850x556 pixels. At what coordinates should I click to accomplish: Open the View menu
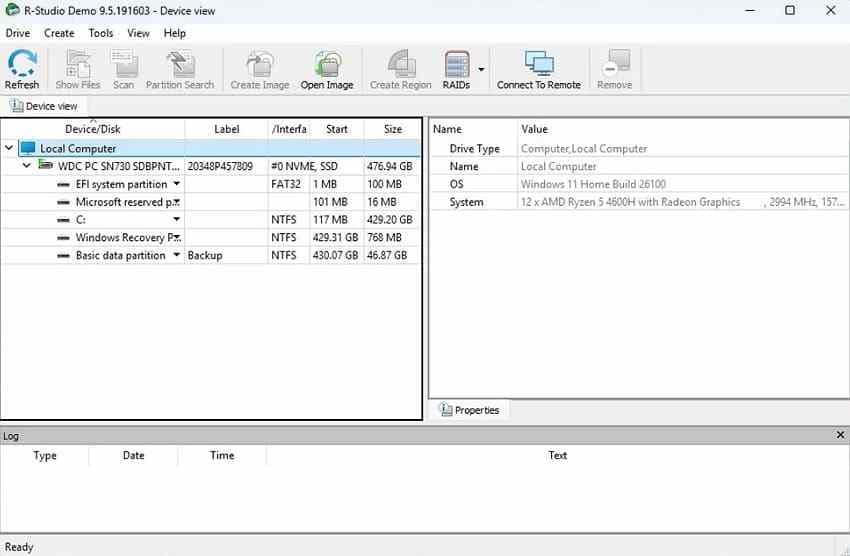pos(138,33)
